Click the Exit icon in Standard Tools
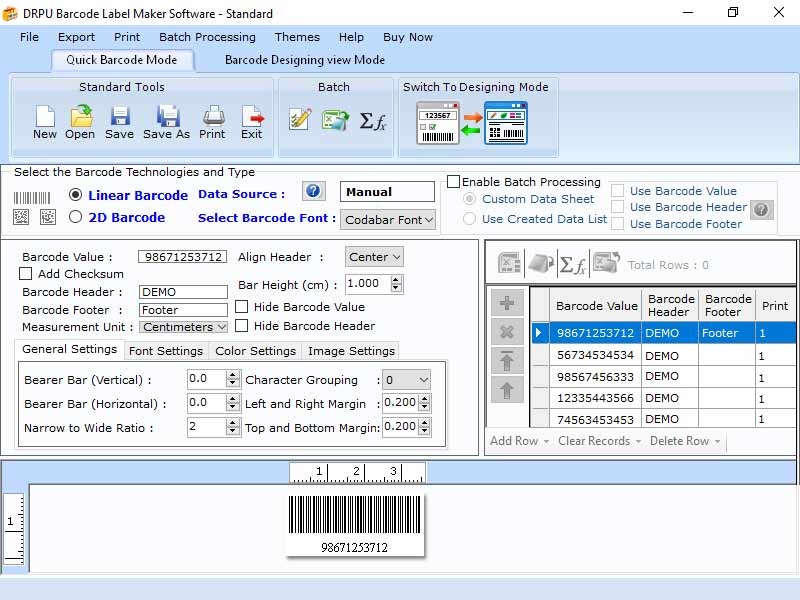This screenshot has height=600, width=800. (x=252, y=118)
